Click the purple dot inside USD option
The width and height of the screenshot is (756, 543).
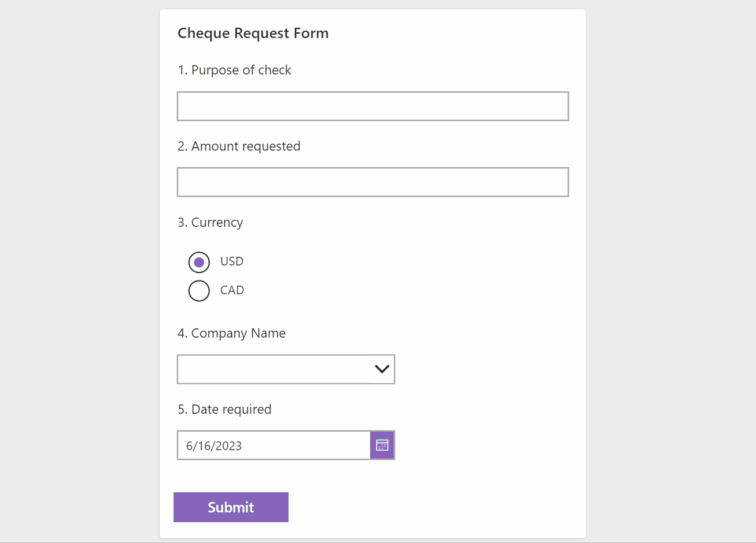pyautogui.click(x=199, y=263)
